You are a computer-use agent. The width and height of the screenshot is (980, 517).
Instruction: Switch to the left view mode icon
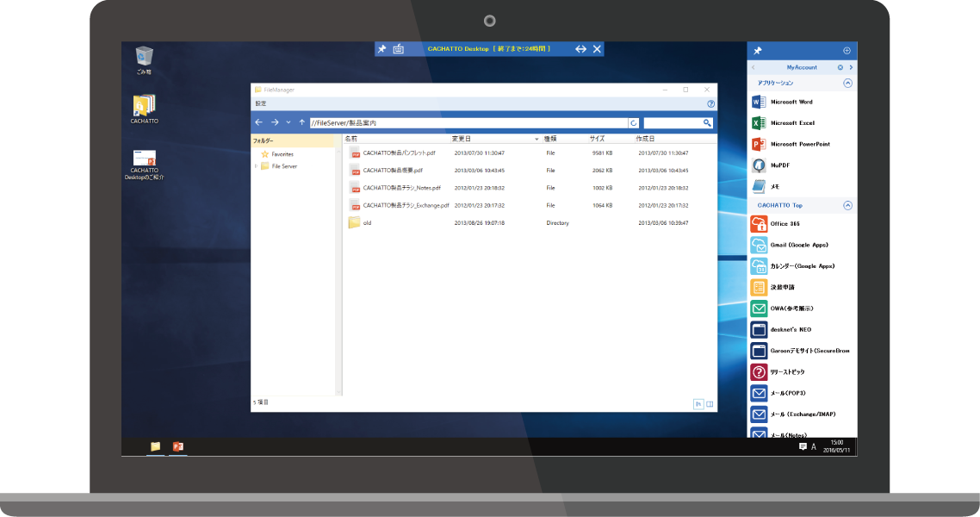pos(698,404)
